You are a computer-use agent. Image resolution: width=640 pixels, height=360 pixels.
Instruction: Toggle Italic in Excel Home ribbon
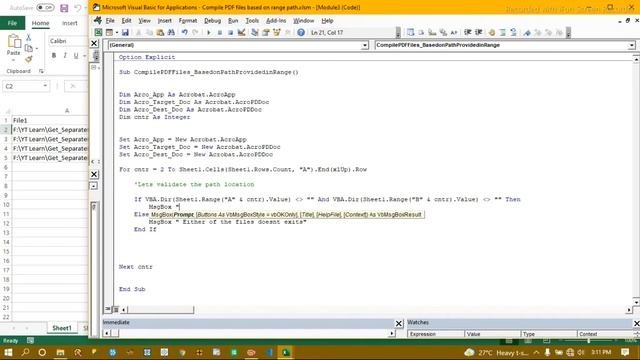tap(65, 56)
